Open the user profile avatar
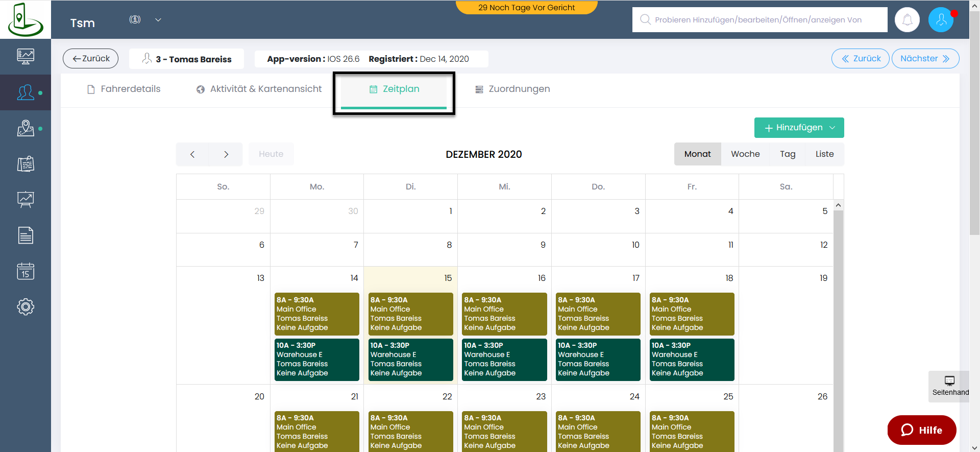980x452 pixels. point(941,20)
